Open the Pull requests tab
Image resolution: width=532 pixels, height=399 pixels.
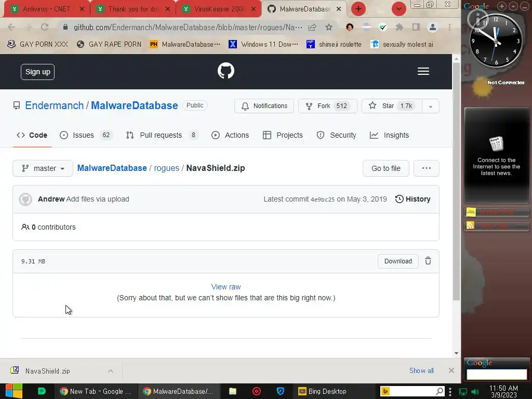(162, 135)
